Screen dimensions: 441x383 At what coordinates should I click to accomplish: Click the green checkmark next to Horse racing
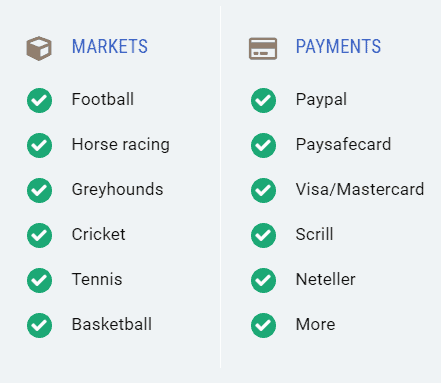tap(39, 145)
